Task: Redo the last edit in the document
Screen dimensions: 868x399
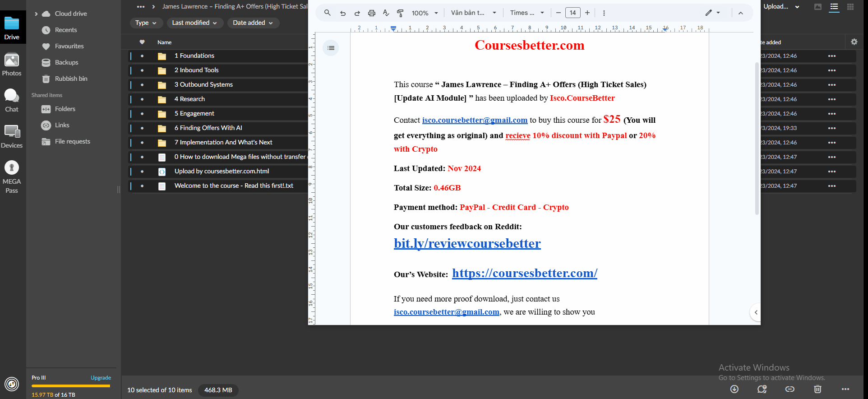Action: pos(357,13)
